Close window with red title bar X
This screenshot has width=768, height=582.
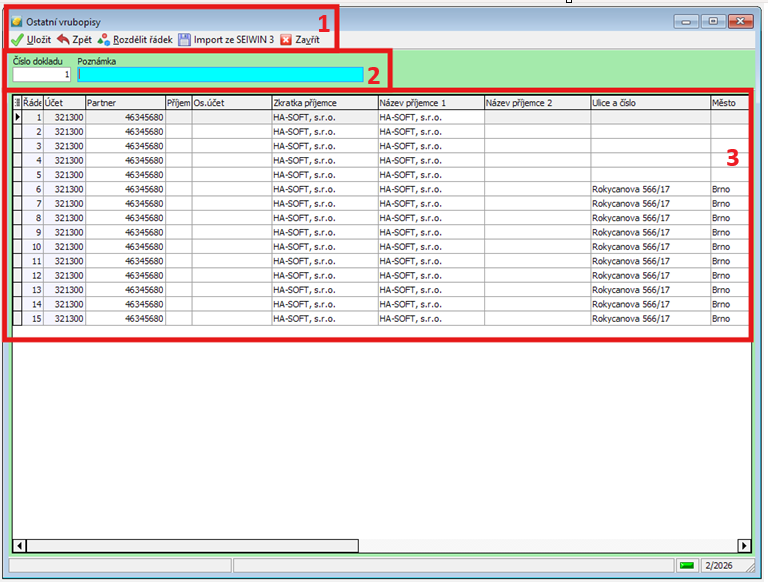pos(741,21)
